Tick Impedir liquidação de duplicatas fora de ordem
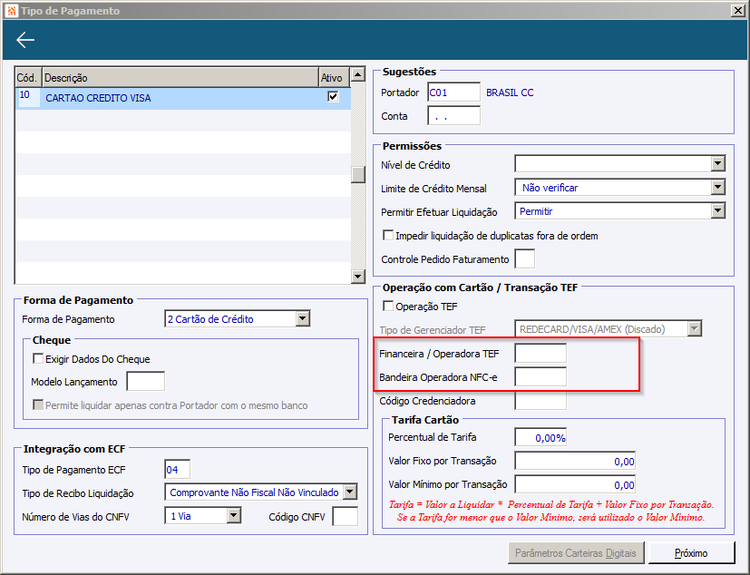The height and width of the screenshot is (575, 750). [388, 235]
